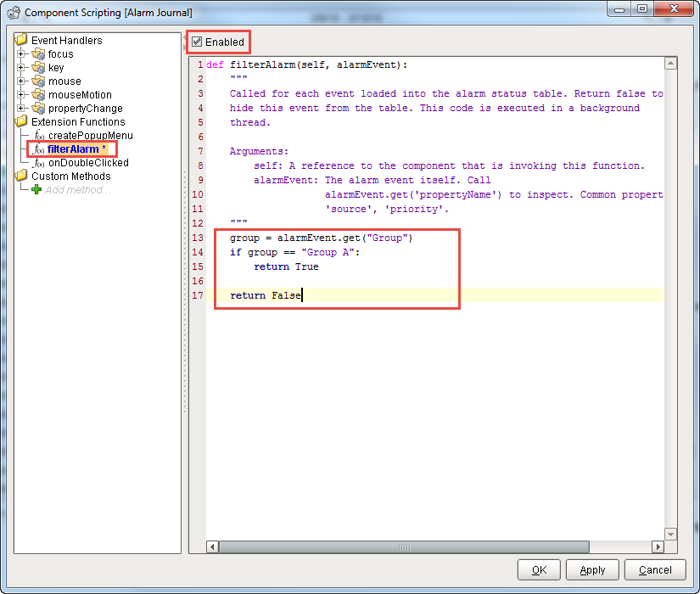Select Event Handlers in the tree
The image size is (700, 594).
click(66, 40)
